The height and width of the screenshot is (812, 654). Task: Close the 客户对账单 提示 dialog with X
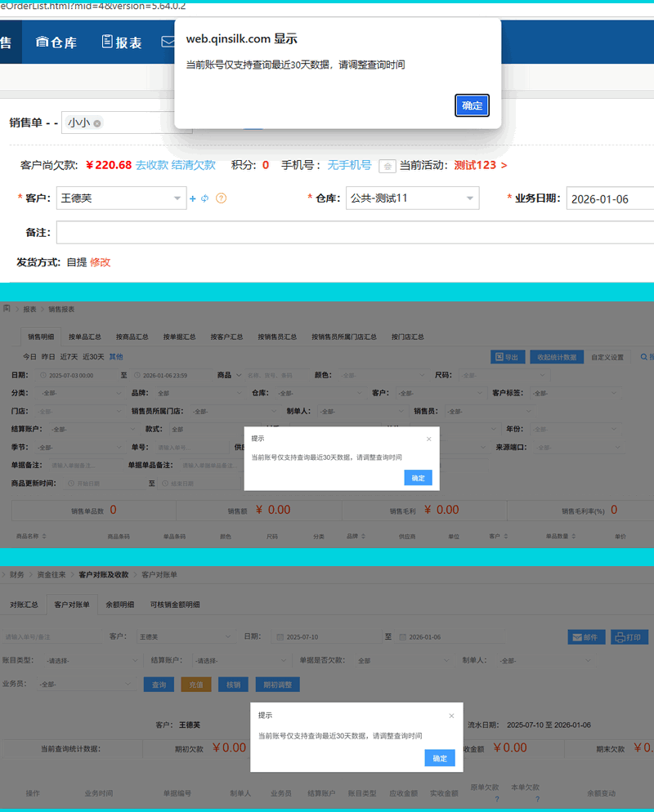[451, 716]
